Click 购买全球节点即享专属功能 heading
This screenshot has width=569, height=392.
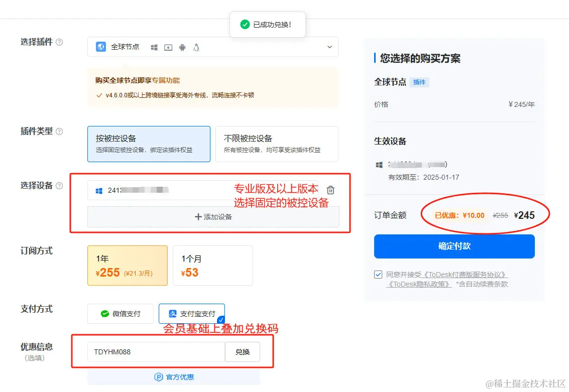pyautogui.click(x=138, y=80)
